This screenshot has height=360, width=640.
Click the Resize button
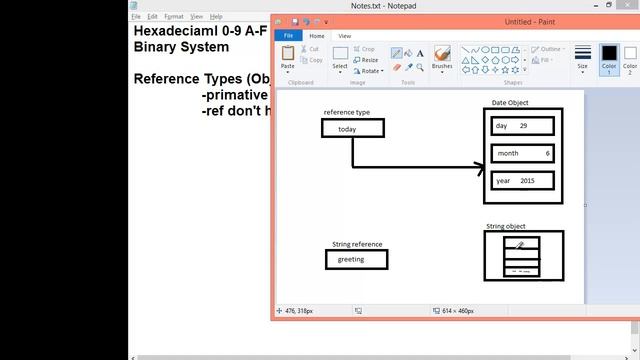click(366, 60)
